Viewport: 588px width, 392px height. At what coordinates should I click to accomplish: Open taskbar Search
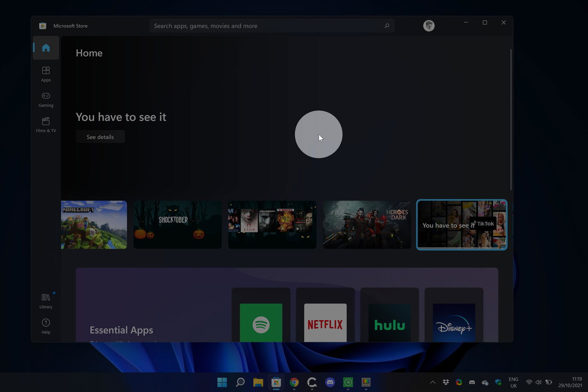click(x=240, y=382)
